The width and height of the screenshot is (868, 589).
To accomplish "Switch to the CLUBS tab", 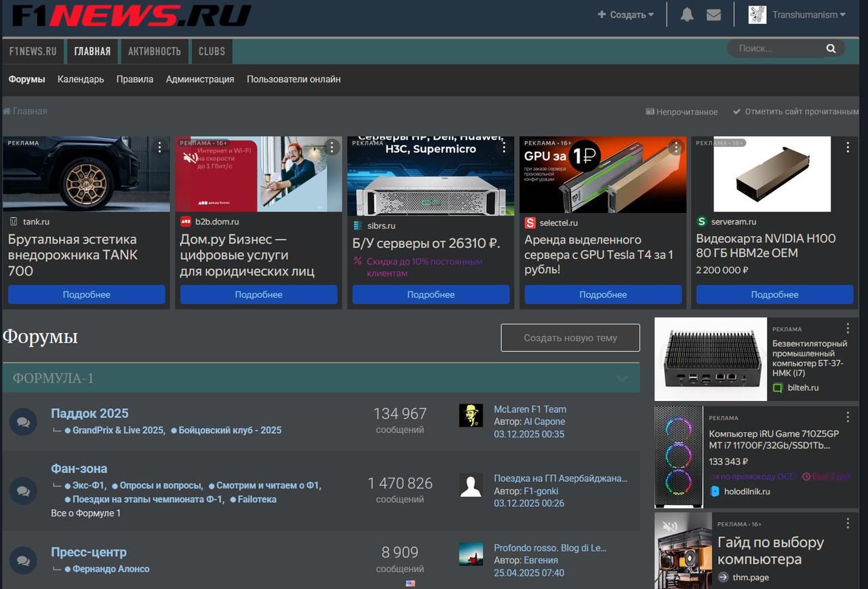I will [x=212, y=52].
